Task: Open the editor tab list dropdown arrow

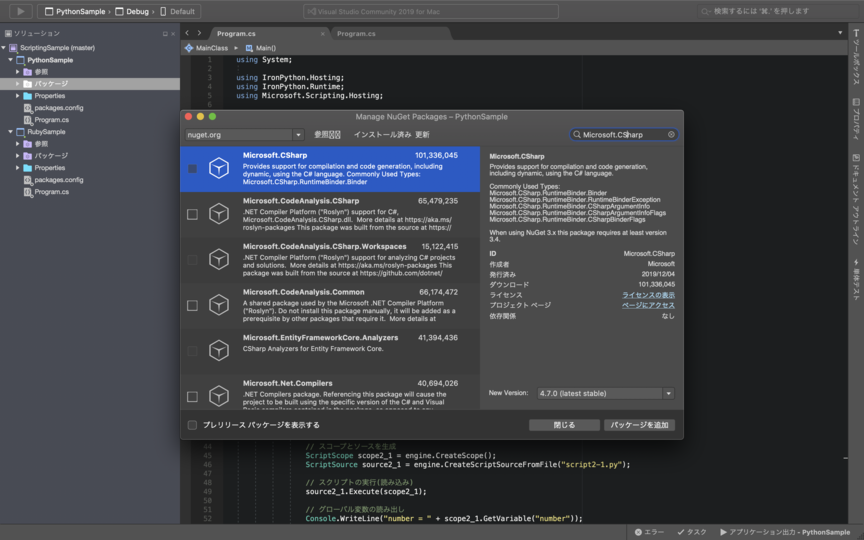Action: 840,33
